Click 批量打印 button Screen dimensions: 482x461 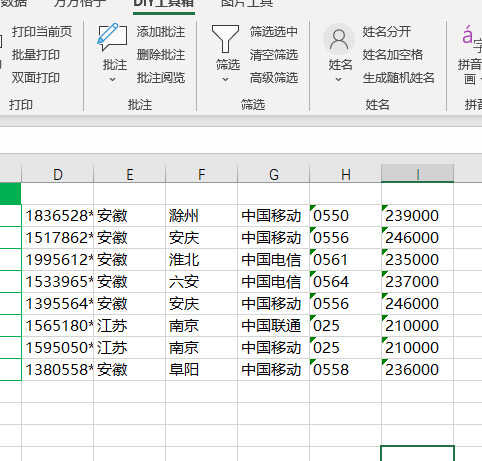(x=36, y=55)
